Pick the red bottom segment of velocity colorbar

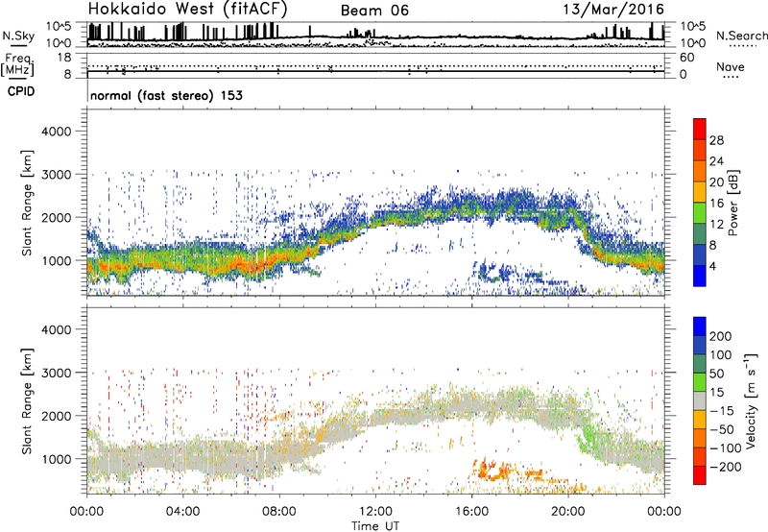pos(700,475)
